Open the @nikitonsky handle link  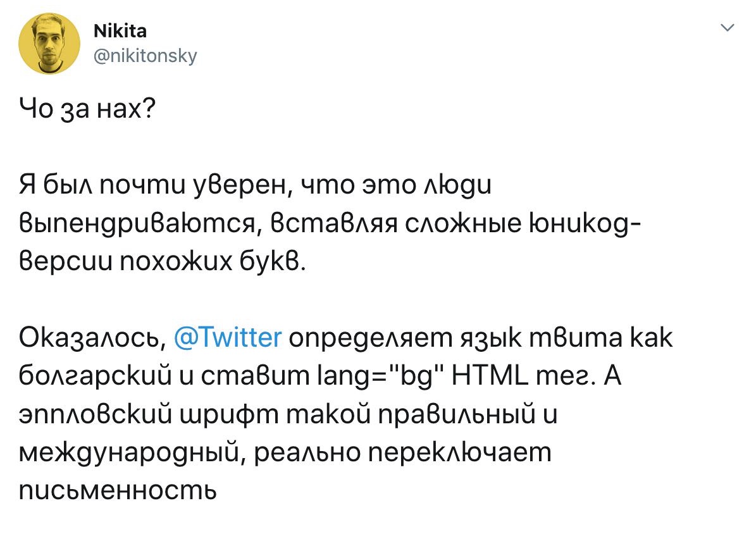[146, 56]
